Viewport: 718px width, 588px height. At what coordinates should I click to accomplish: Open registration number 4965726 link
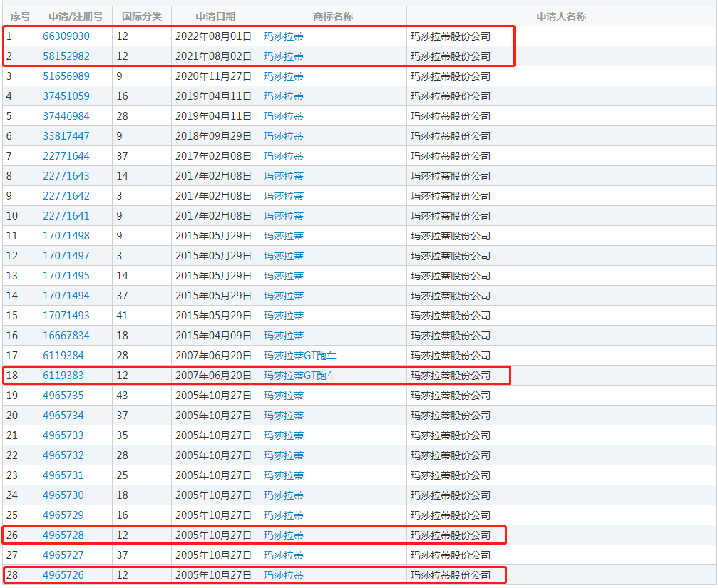point(63,575)
